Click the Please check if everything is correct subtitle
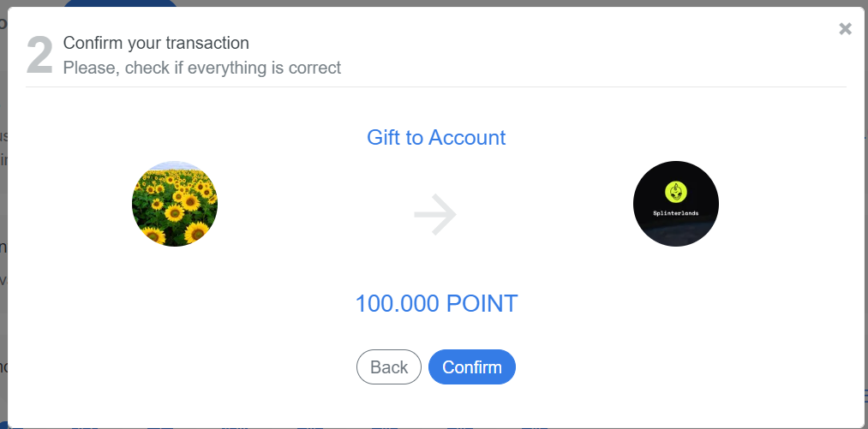The width and height of the screenshot is (868, 429). [x=202, y=68]
